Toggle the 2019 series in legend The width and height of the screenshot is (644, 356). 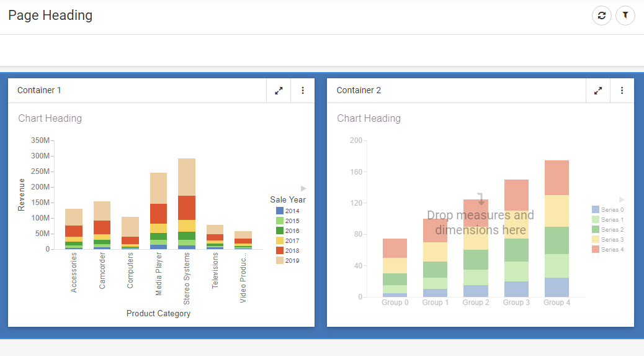(292, 261)
